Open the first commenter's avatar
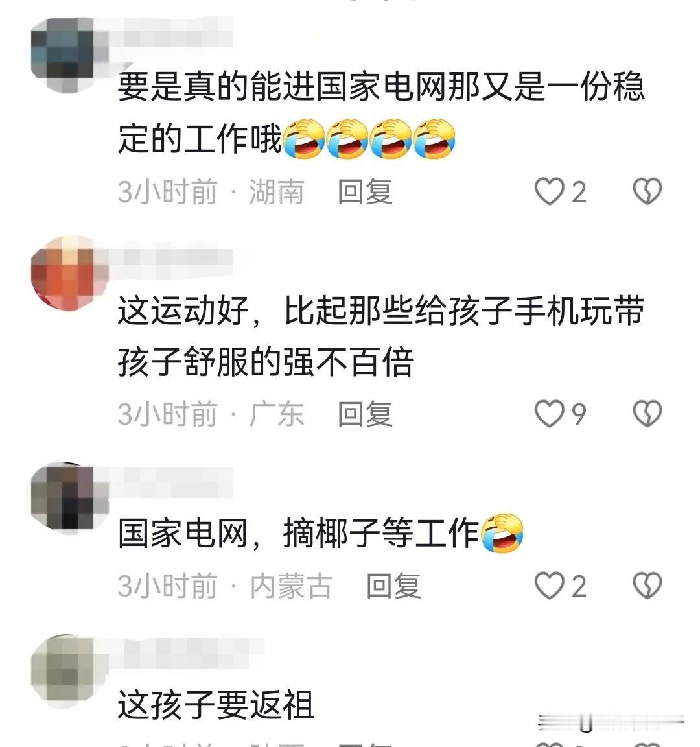 [69, 54]
